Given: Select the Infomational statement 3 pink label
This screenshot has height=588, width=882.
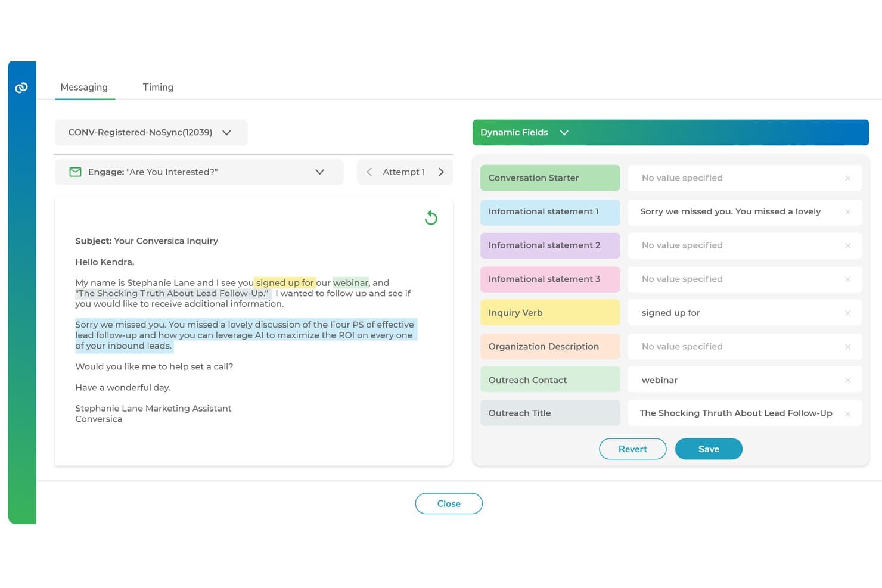Looking at the screenshot, I should tap(550, 279).
